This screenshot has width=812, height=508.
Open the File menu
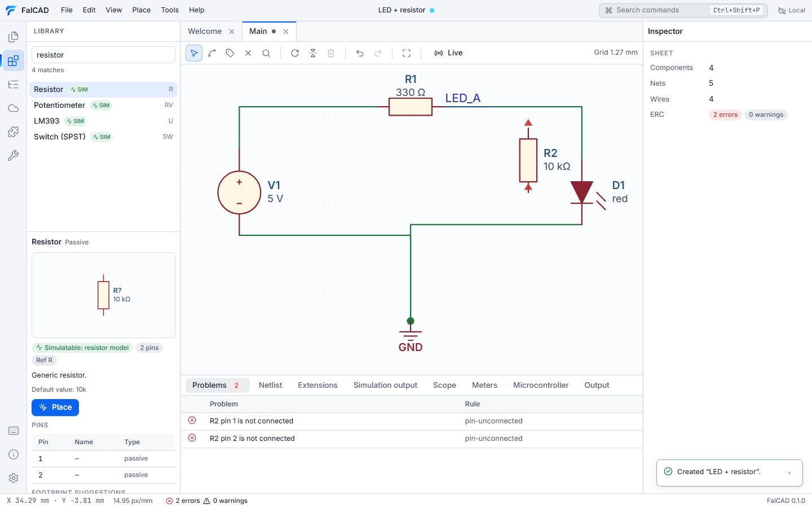click(67, 10)
